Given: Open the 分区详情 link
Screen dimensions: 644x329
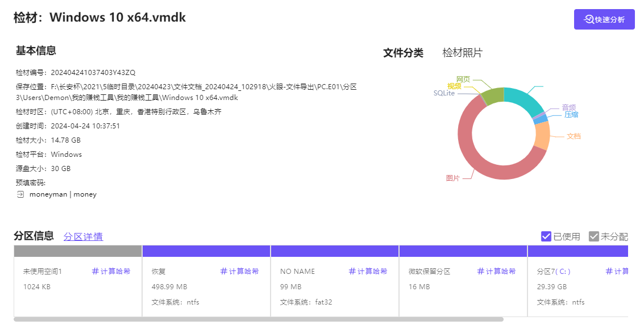Looking at the screenshot, I should (83, 237).
